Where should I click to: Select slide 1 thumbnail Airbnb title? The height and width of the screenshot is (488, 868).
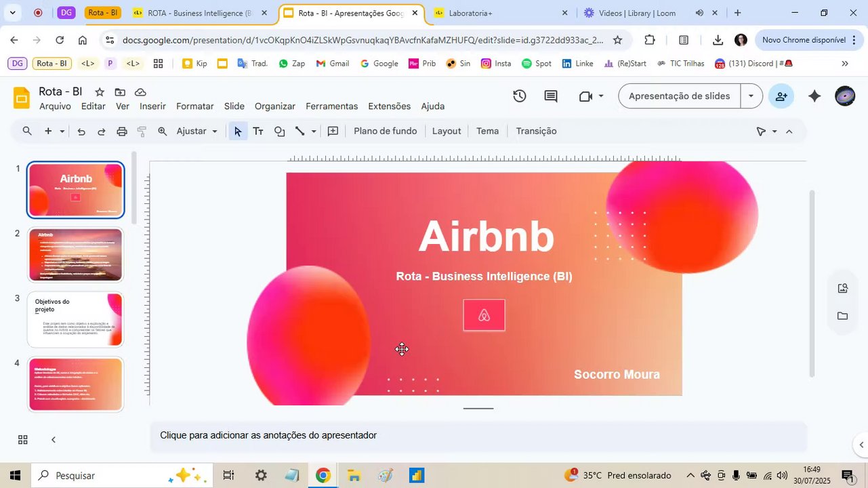tap(75, 190)
